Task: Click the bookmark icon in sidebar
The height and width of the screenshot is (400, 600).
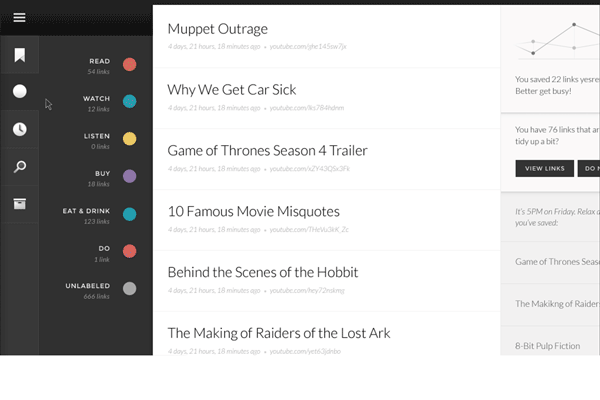Action: [19, 54]
